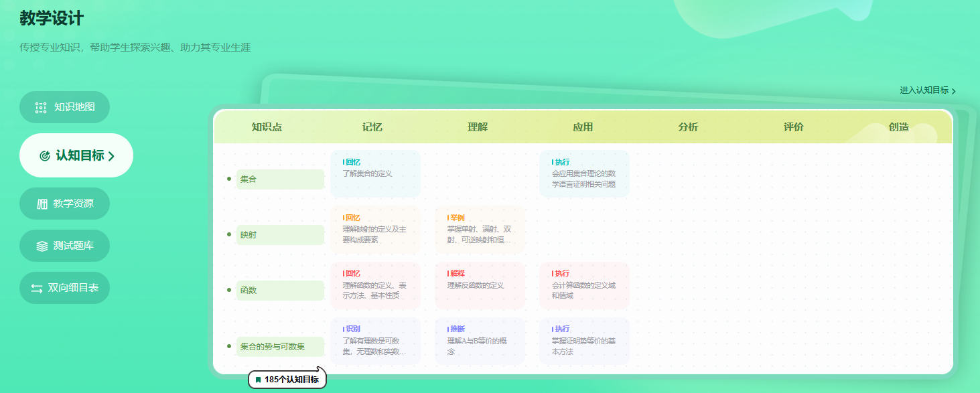Select the 集合 knowledge point
The width and height of the screenshot is (980, 393).
279,179
